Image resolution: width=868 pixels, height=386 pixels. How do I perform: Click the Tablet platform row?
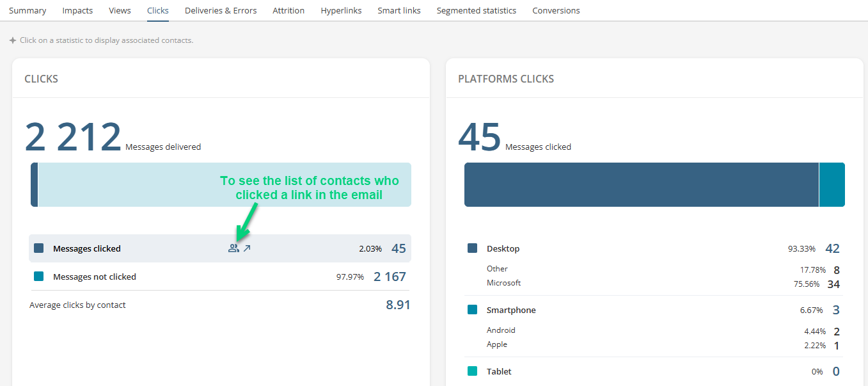tap(654, 371)
